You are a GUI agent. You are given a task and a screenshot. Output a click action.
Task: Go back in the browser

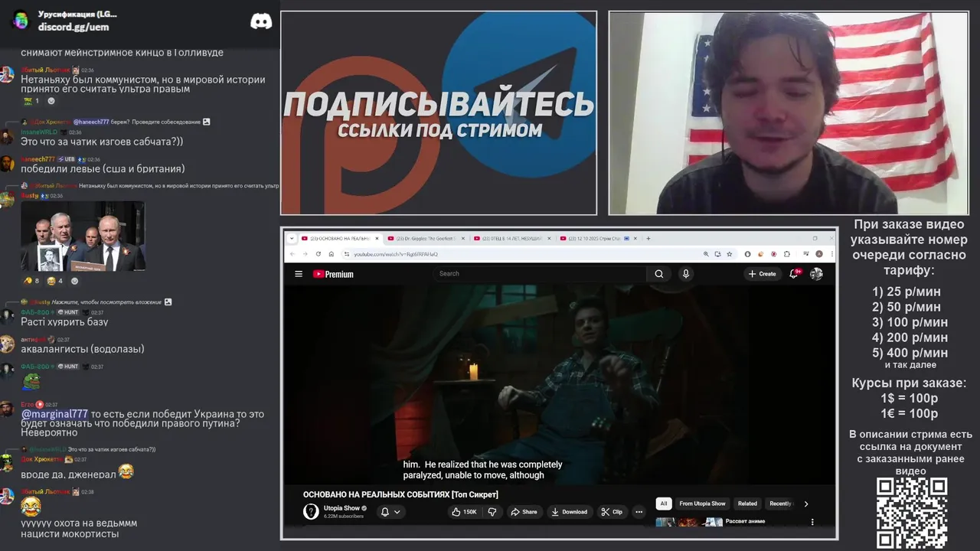[x=293, y=254]
